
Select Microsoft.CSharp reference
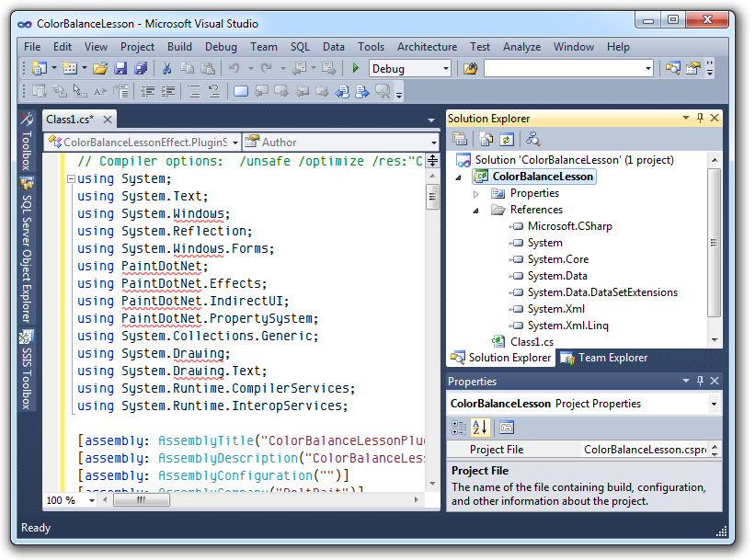coord(569,226)
